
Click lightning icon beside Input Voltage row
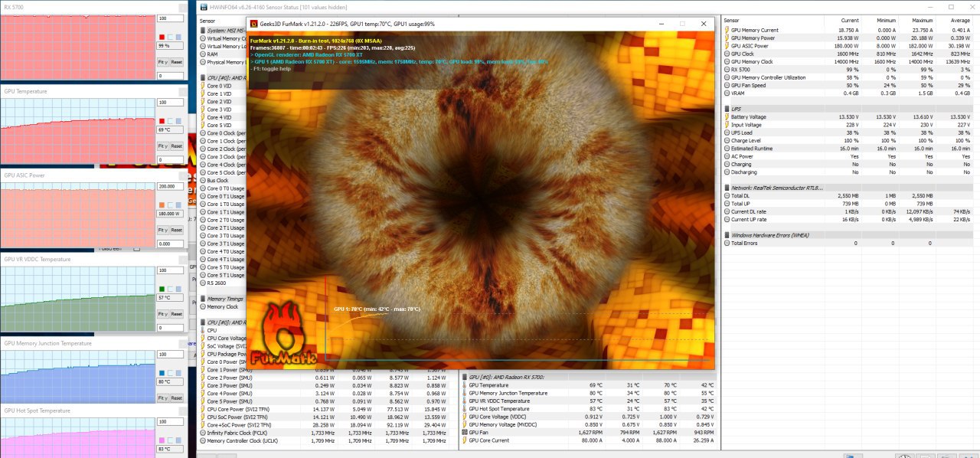(727, 125)
